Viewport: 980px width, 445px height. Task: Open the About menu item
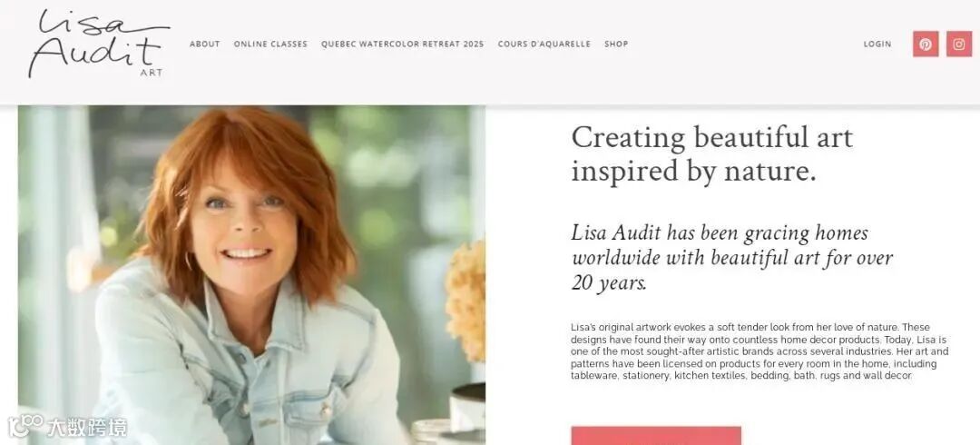pos(204,44)
